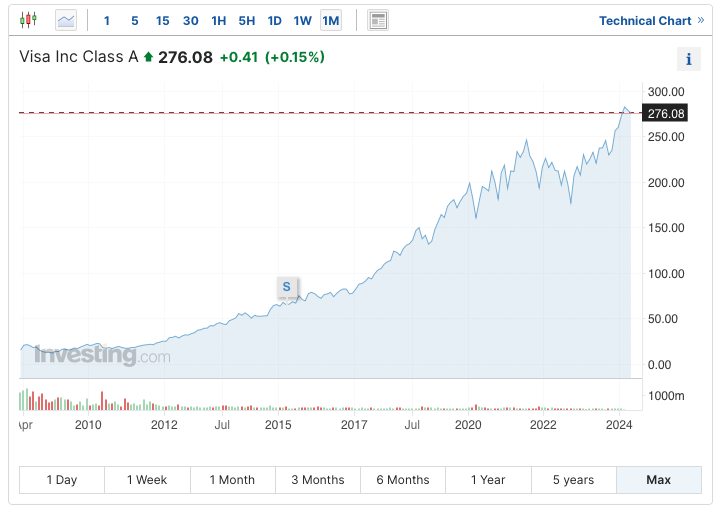Click the 2022 date axis label
The height and width of the screenshot is (511, 720).
(x=543, y=425)
